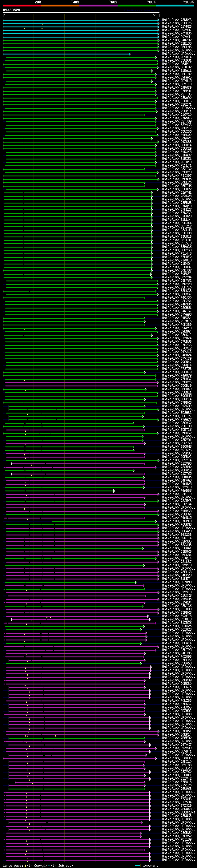Click the cyan alignment bar for UniRef100_A0YHW0

click(81, 34)
